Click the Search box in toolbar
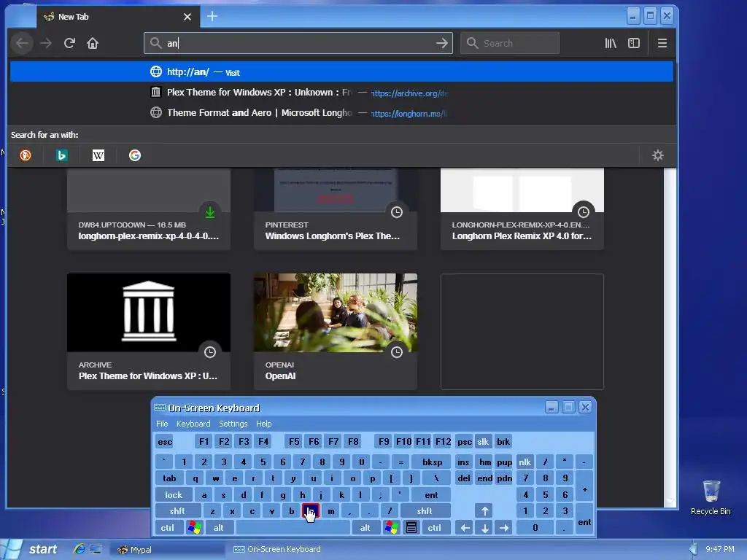Screen dimensions: 747x560 click(510, 43)
